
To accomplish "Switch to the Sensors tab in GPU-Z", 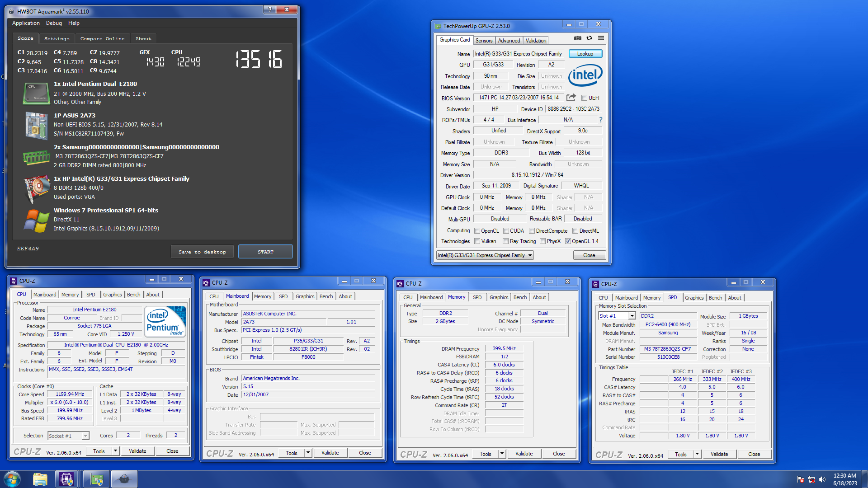I will (484, 41).
